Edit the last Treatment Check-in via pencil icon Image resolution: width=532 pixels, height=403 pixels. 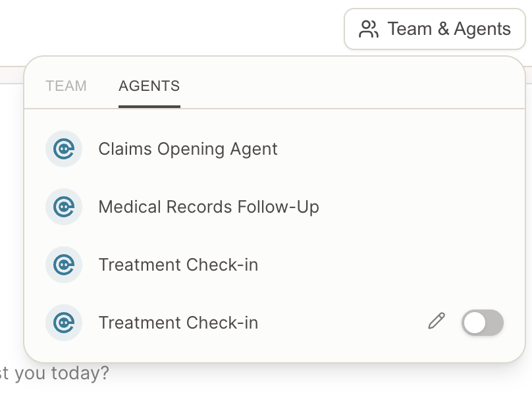pyautogui.click(x=437, y=321)
